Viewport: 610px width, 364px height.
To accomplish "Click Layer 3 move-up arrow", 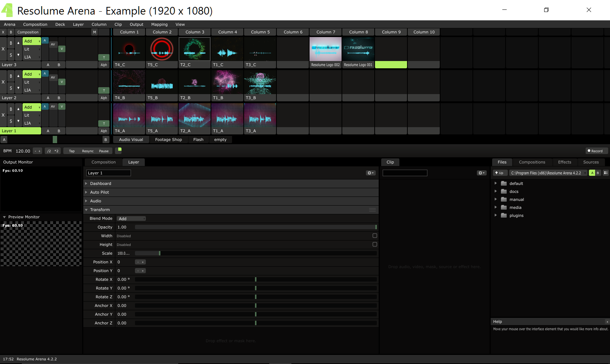I will tap(19, 43).
